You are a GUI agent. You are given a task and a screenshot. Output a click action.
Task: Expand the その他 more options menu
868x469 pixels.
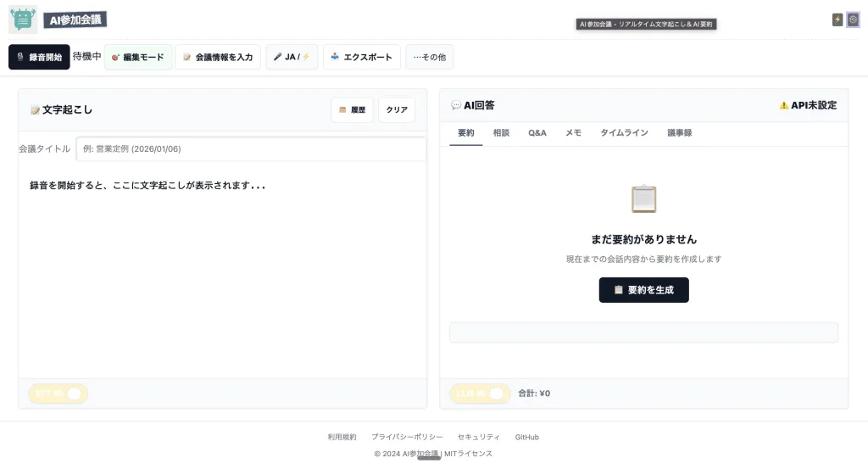coord(429,57)
